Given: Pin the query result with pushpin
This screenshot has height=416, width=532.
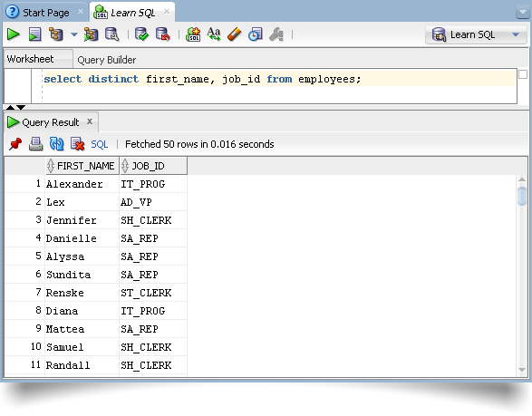Looking at the screenshot, I should 15,144.
